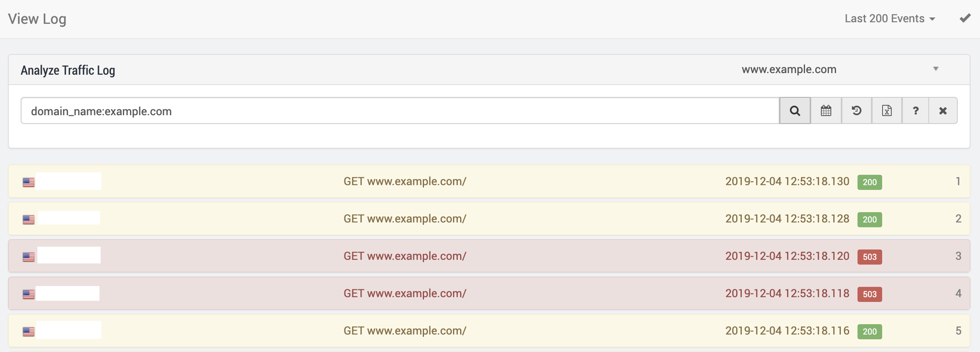Click the checkmark icon in header
Viewport: 980px width, 352px height.
(x=965, y=18)
